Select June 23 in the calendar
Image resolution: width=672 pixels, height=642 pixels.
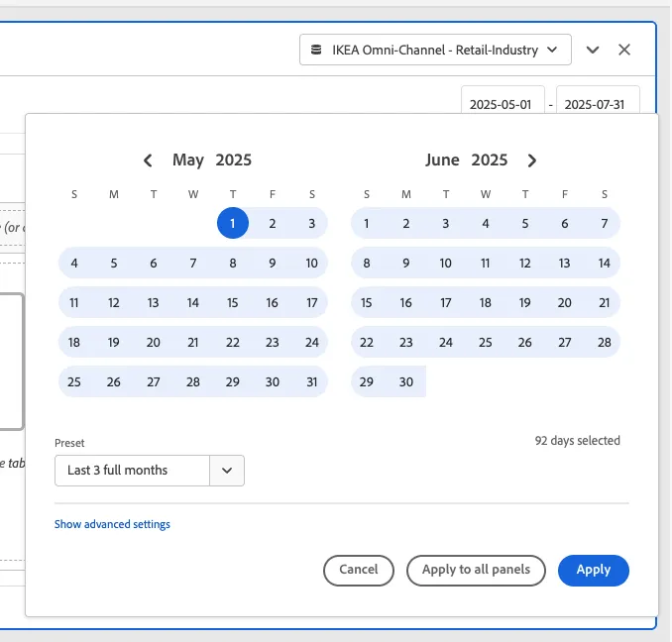click(405, 342)
